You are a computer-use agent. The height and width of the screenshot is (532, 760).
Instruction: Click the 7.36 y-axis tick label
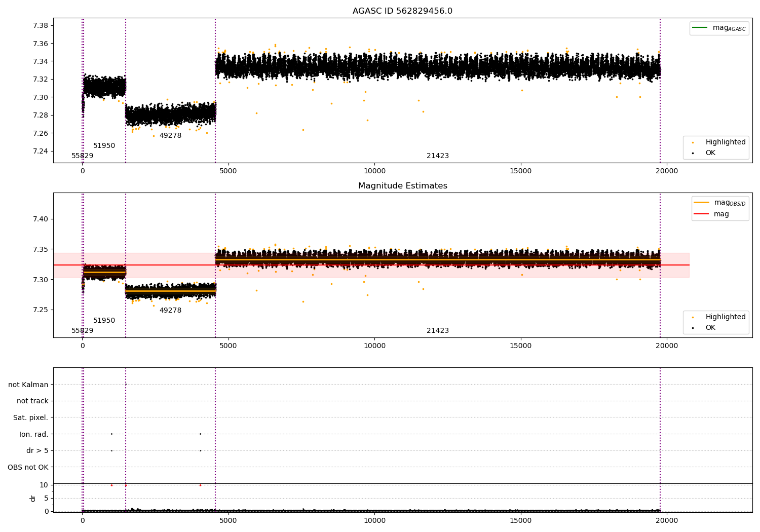[41, 44]
